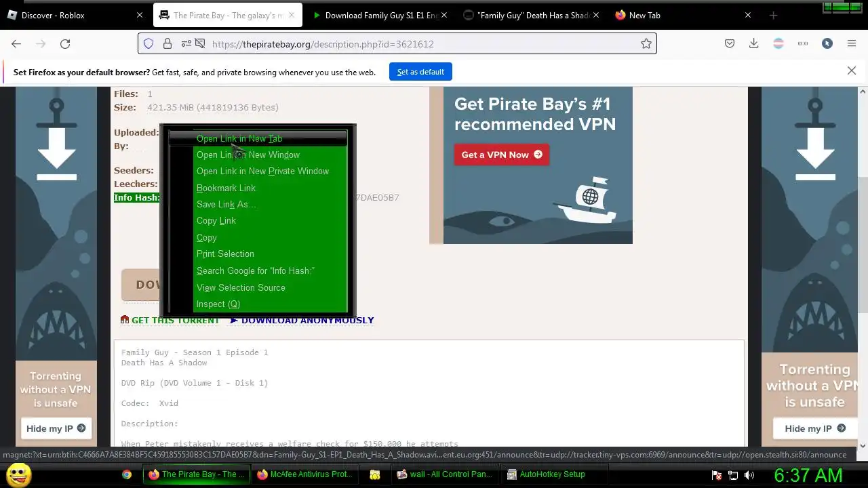The image size is (868, 488).
Task: Bookmark this page with the star
Action: [x=646, y=43]
